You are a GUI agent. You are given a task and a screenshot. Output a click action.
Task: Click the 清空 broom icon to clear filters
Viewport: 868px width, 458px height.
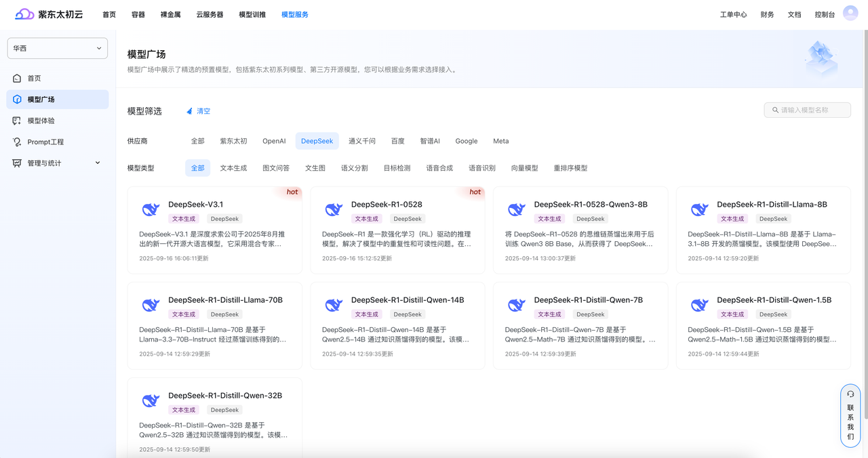[190, 111]
